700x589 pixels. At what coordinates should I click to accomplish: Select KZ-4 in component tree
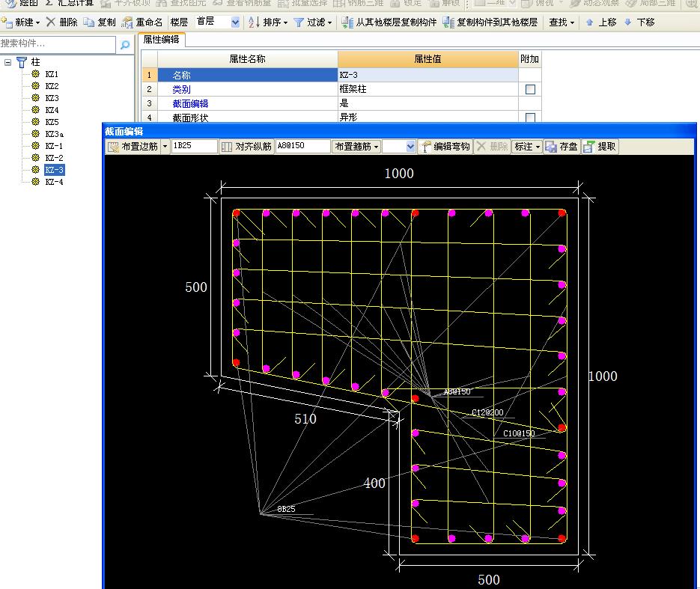tap(54, 182)
